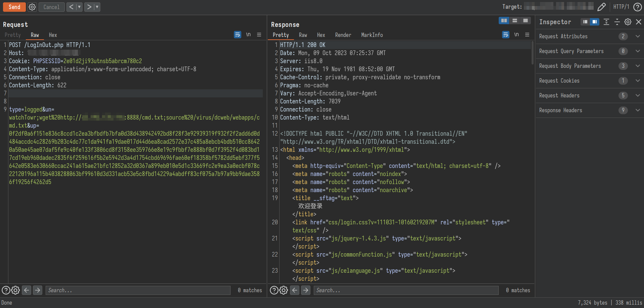Switch request view to Pretty tab
644x308 pixels.
[13, 35]
